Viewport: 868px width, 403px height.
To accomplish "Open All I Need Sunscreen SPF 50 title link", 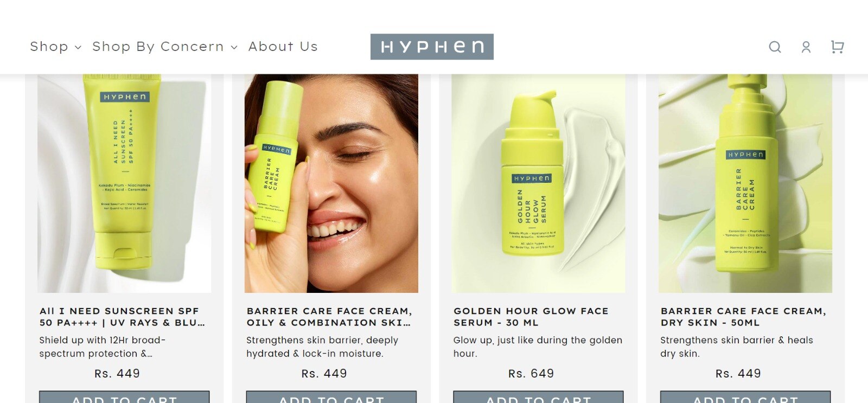I will pyautogui.click(x=122, y=317).
